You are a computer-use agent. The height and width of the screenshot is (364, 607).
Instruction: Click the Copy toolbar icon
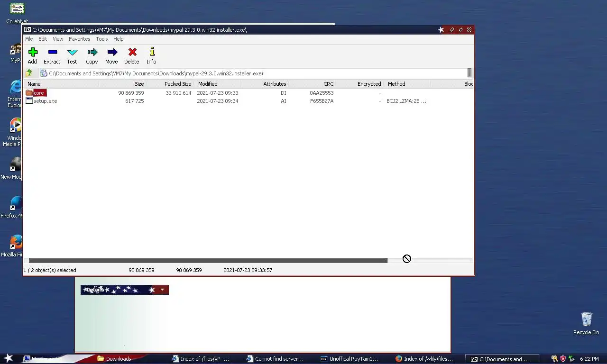tap(92, 52)
